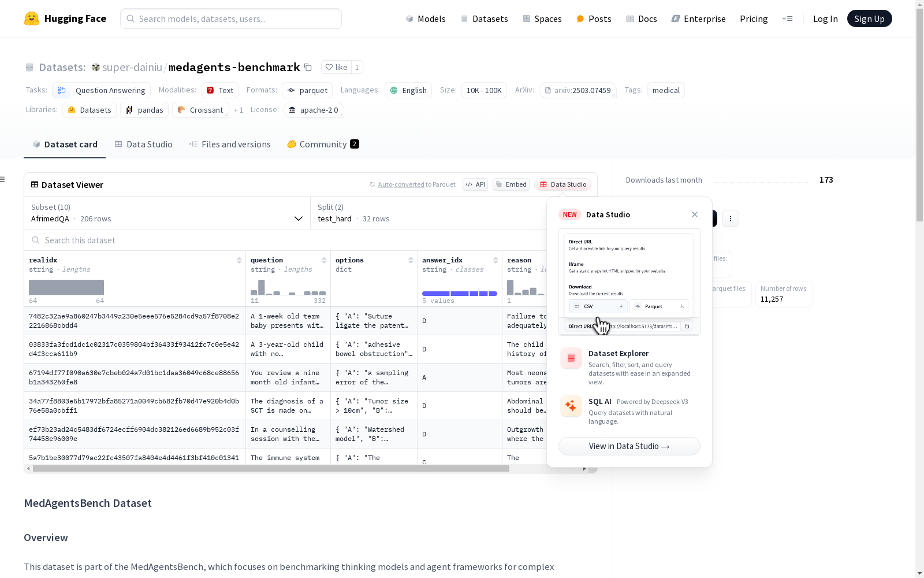
Task: Open the Dataset Explorer entry
Action: (629, 368)
